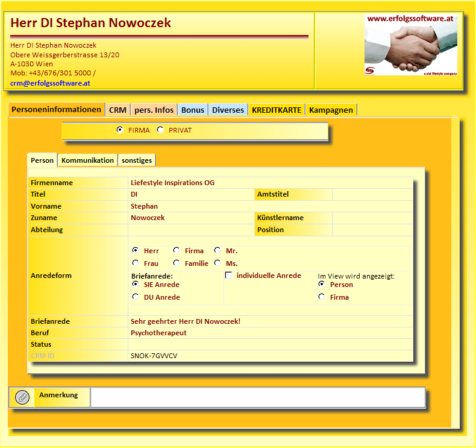Choose Familie as salutation form
Image resolution: width=476 pixels, height=448 pixels.
[177, 263]
